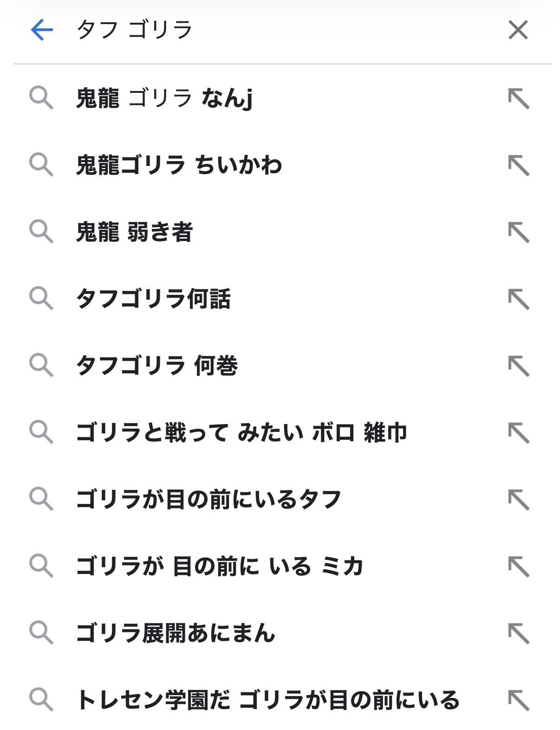Viewport: 560px width, 730px height.
Task: Select ゴリラが 目の前に いる ミカ suggestion
Action: pyautogui.click(x=219, y=566)
